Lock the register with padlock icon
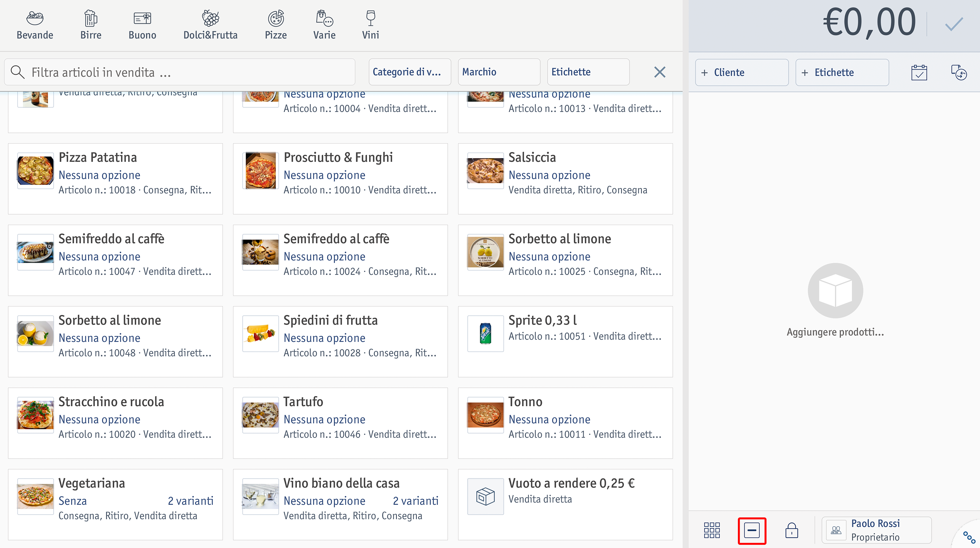This screenshot has height=548, width=980. tap(791, 530)
